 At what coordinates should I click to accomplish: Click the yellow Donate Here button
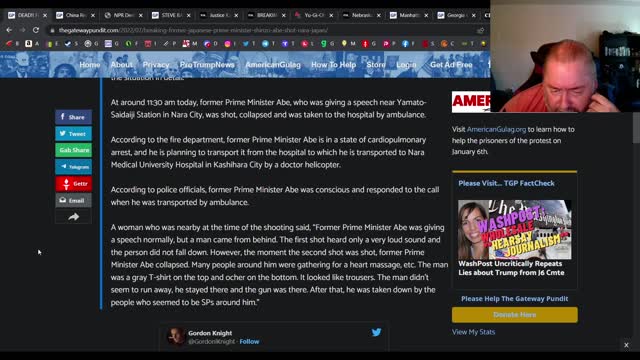[x=515, y=315]
